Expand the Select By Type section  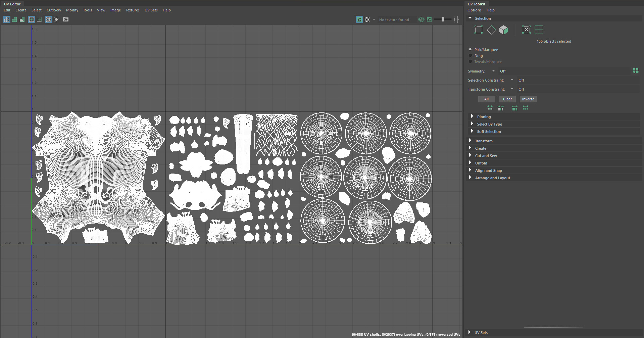coord(472,124)
